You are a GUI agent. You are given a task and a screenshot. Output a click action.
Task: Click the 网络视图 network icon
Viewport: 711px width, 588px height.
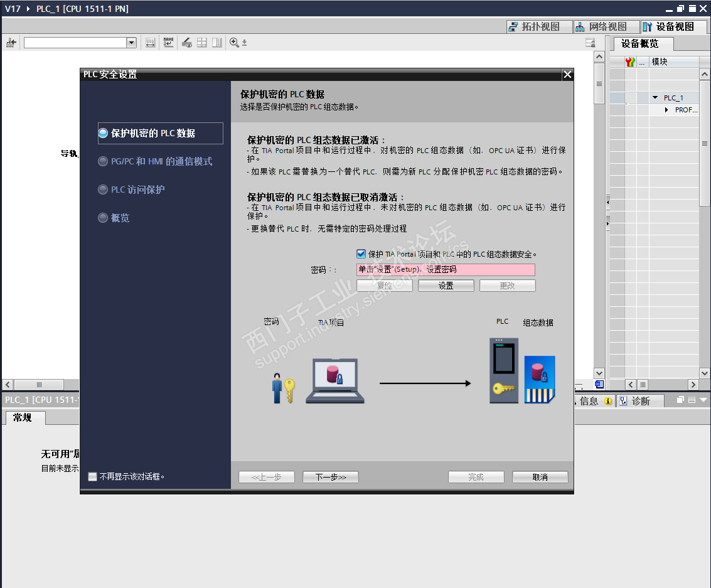point(580,27)
